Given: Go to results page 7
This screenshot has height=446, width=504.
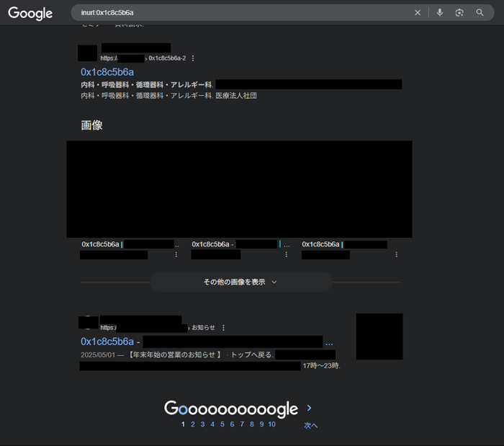Looking at the screenshot, I should 242,424.
